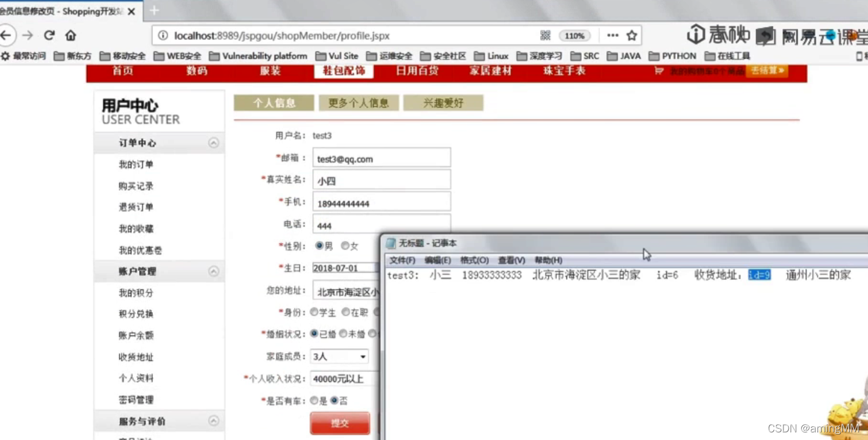Open 密码管理 in sidebar
Image resolution: width=868 pixels, height=440 pixels.
(135, 400)
